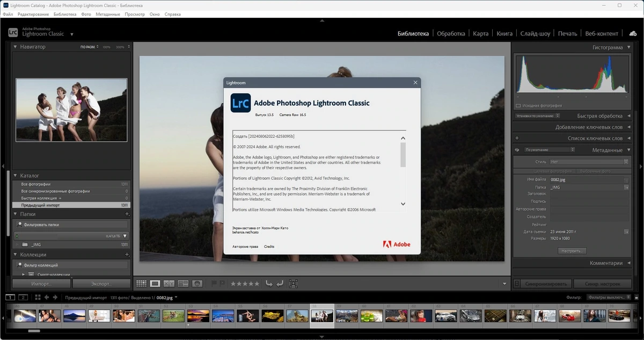Add a new folder with Папки plus icon
The width and height of the screenshot is (644, 340).
127,214
